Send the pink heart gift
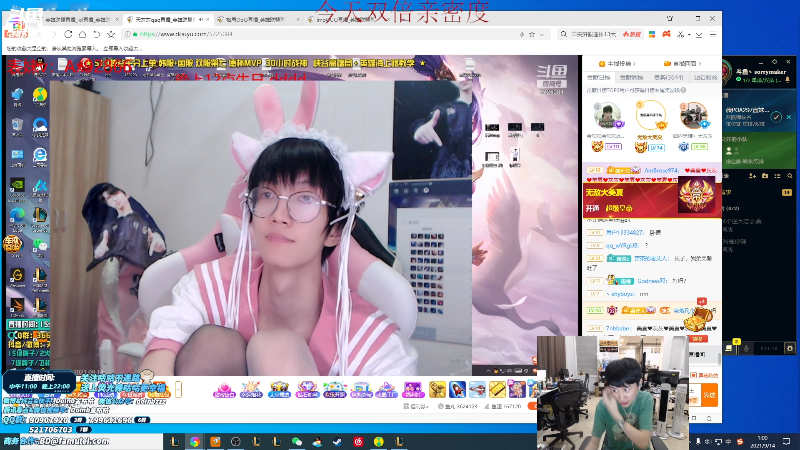 coord(224,390)
